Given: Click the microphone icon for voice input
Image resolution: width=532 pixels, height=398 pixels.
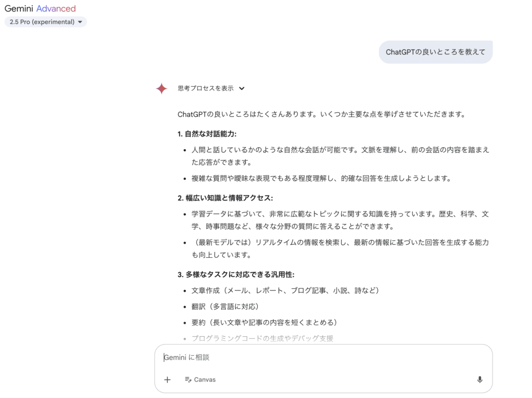Looking at the screenshot, I should click(480, 379).
